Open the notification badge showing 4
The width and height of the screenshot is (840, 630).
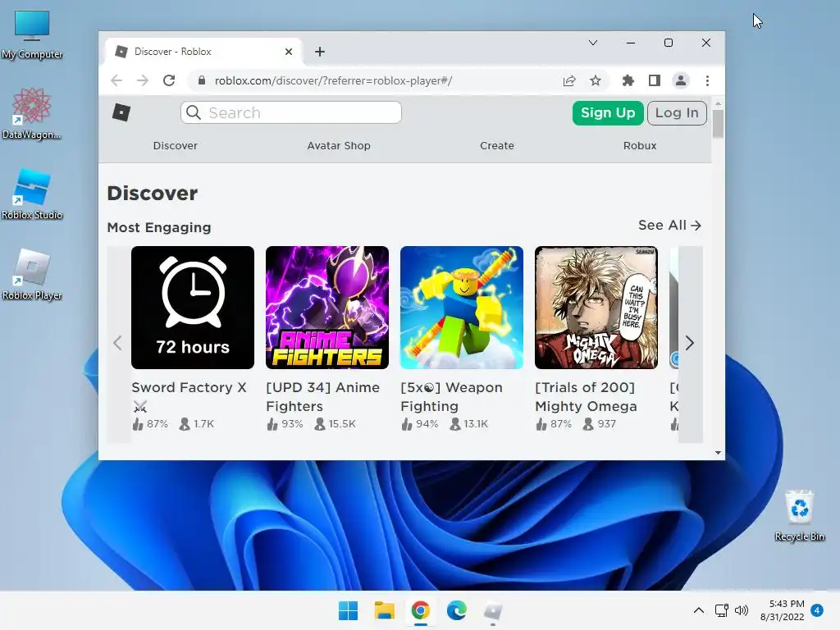tap(817, 610)
